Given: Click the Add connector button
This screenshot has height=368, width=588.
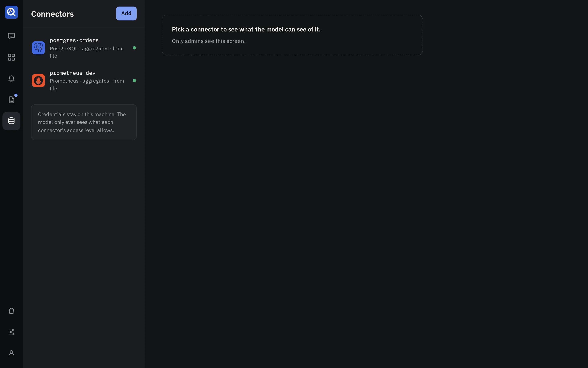Looking at the screenshot, I should 126,13.
